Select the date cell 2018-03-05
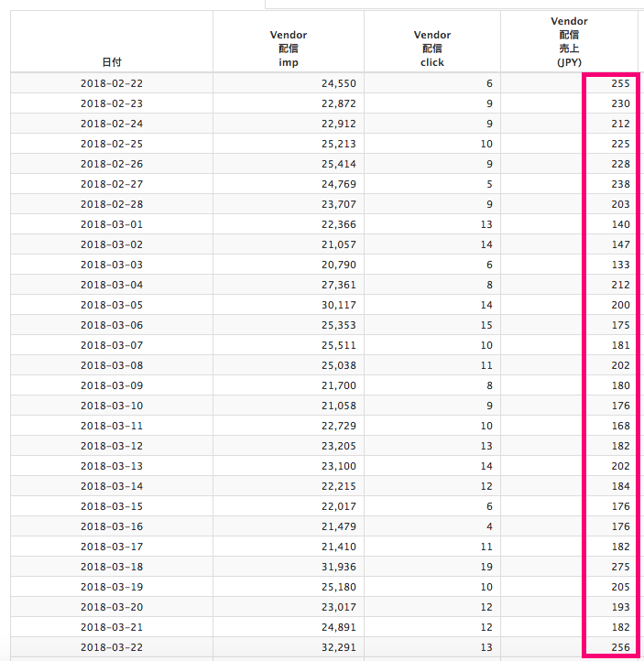The width and height of the screenshot is (644, 661). click(112, 305)
